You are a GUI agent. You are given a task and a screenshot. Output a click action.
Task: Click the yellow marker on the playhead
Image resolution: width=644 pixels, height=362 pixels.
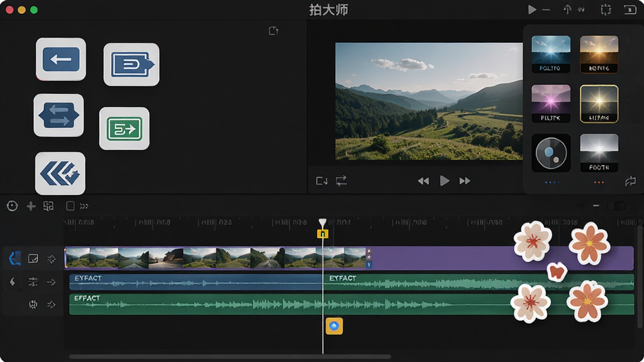click(x=323, y=234)
